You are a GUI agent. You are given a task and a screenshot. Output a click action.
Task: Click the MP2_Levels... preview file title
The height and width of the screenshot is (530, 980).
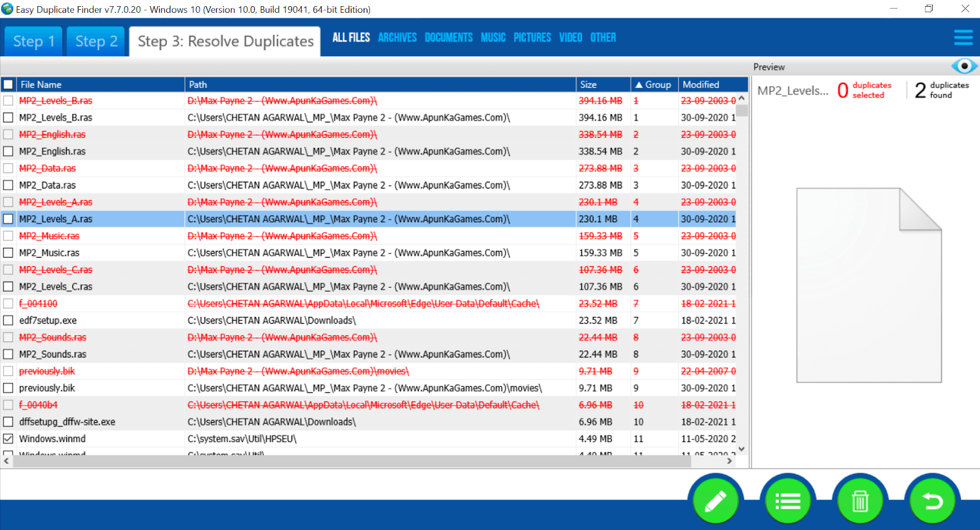pyautogui.click(x=793, y=91)
